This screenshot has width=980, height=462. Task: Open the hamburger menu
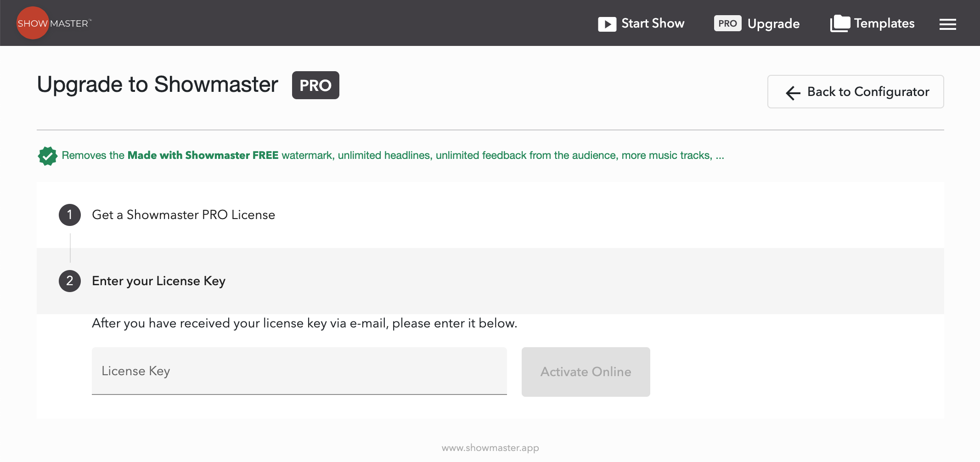tap(947, 24)
